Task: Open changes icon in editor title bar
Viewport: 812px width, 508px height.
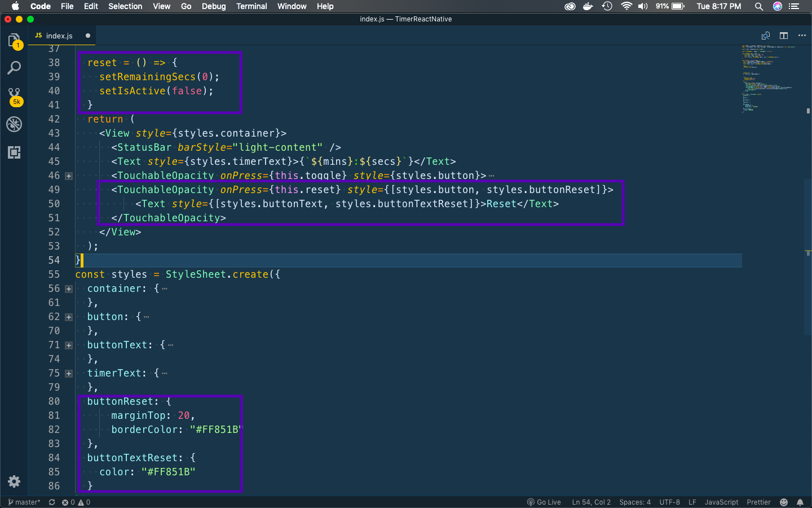Action: (x=766, y=36)
